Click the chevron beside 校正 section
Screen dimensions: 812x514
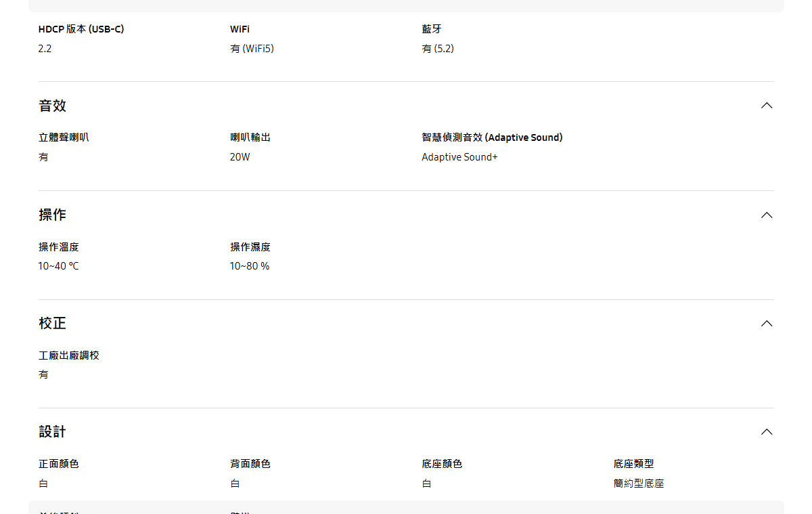(x=766, y=323)
